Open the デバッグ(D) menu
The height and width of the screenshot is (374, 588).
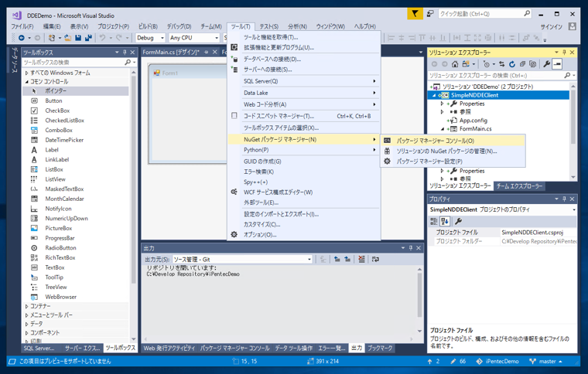179,26
